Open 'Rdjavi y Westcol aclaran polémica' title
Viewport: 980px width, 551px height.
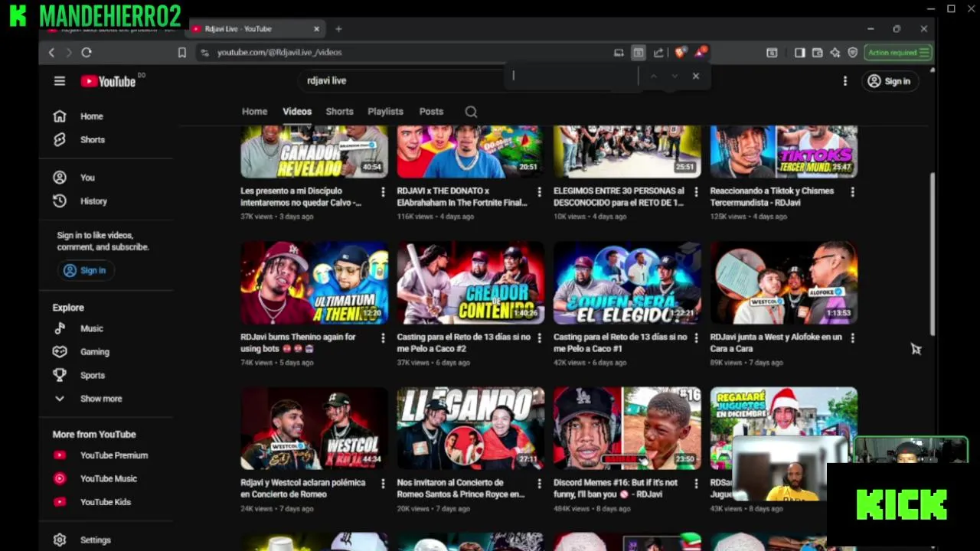303,488
